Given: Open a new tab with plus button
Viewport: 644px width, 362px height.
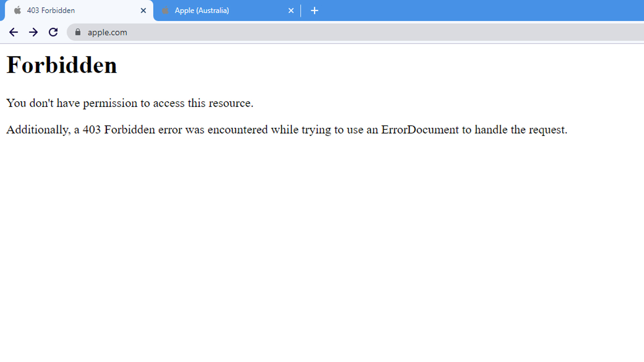Looking at the screenshot, I should pos(314,11).
